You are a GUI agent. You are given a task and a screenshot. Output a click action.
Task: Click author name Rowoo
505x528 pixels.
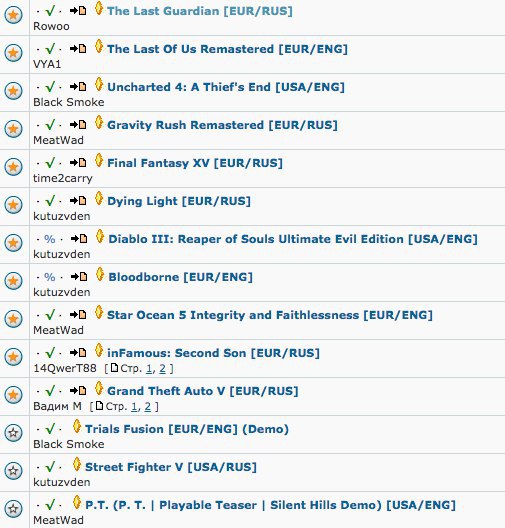[x=51, y=26]
